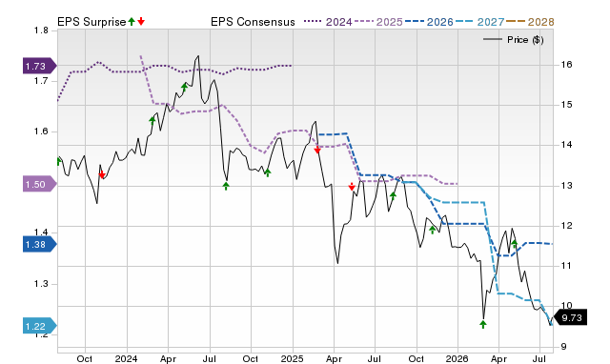This screenshot has width=610, height=364.
Task: Select the red negative surprise marker near November 2023
Action: point(102,174)
